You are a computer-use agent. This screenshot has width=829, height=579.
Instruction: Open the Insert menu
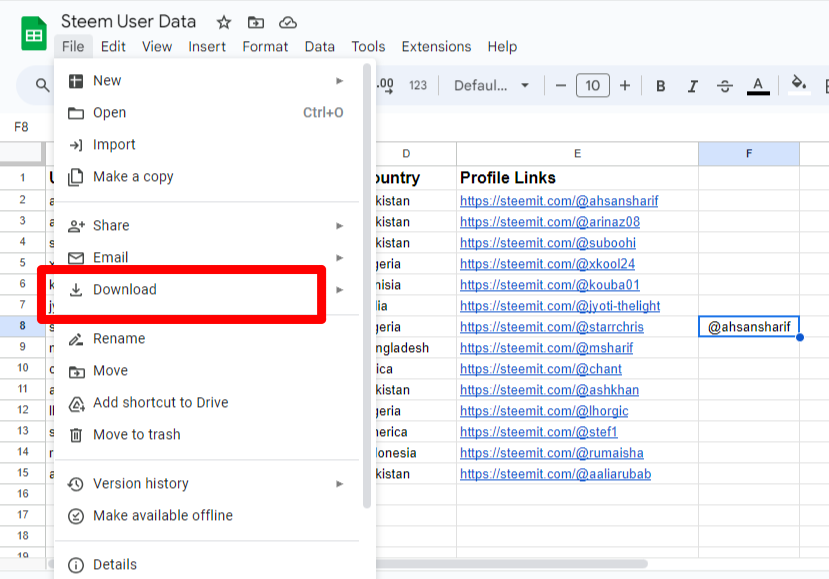click(x=207, y=47)
